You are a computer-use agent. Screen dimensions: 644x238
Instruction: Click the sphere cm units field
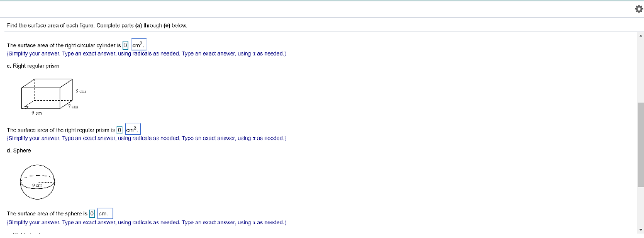(x=105, y=213)
